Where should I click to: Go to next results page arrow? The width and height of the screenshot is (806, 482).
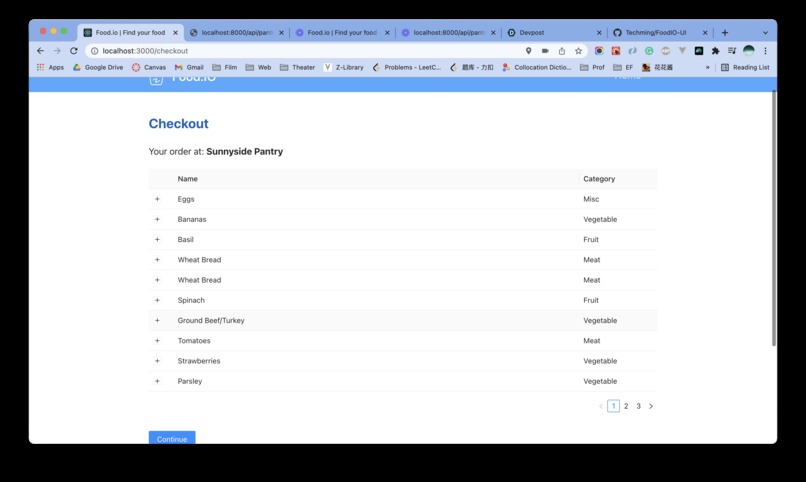coord(651,406)
